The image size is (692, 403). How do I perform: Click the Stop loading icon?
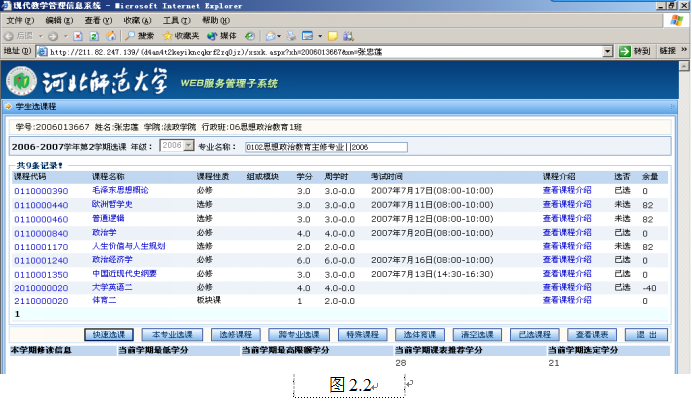pos(77,35)
